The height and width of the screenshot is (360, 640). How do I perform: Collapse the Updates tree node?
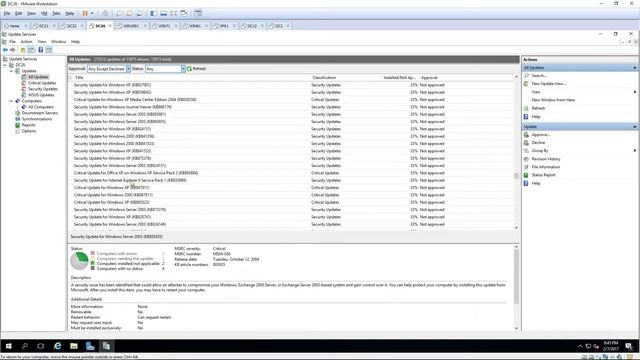[11, 71]
